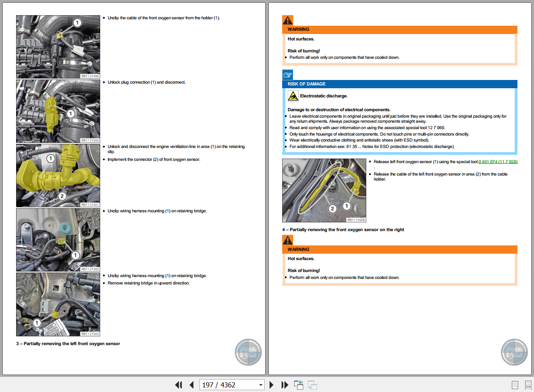Click the wiring harness photo RB11 21502
The height and width of the screenshot is (392, 534).
pos(58,240)
